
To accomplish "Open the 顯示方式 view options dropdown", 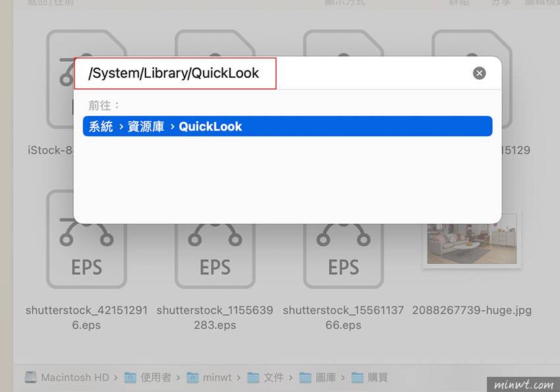I will (x=347, y=3).
